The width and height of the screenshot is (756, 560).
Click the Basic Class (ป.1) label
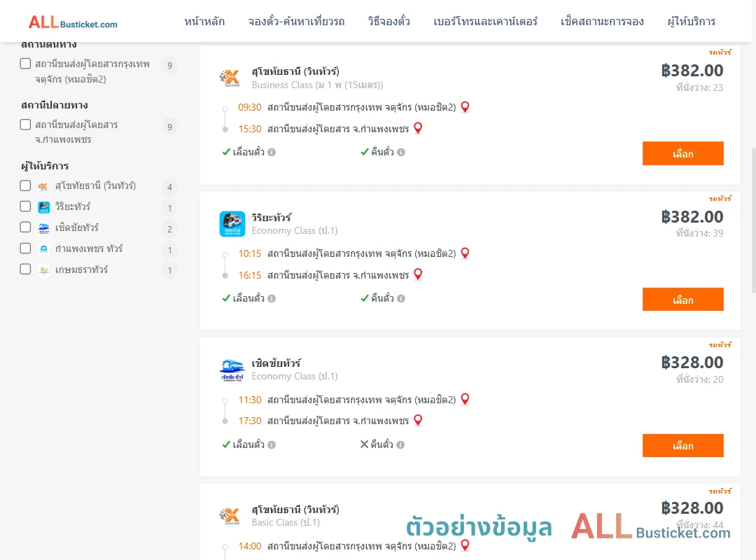tap(286, 522)
